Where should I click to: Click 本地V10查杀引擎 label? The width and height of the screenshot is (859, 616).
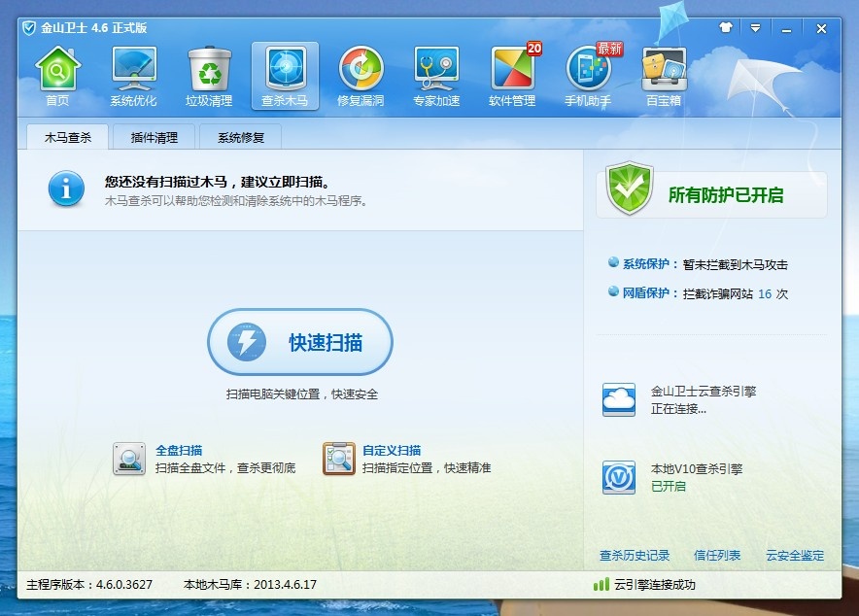coord(697,468)
